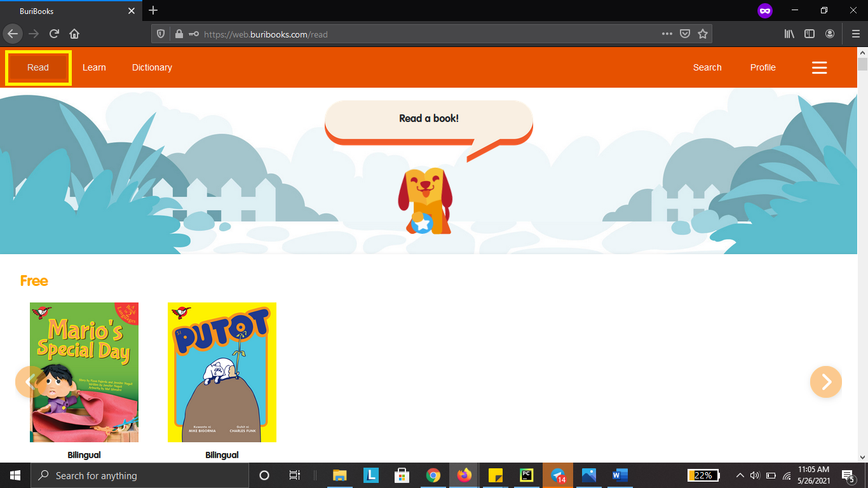The image size is (868, 488).
Task: Close the BuriBooks tab
Action: point(132,11)
